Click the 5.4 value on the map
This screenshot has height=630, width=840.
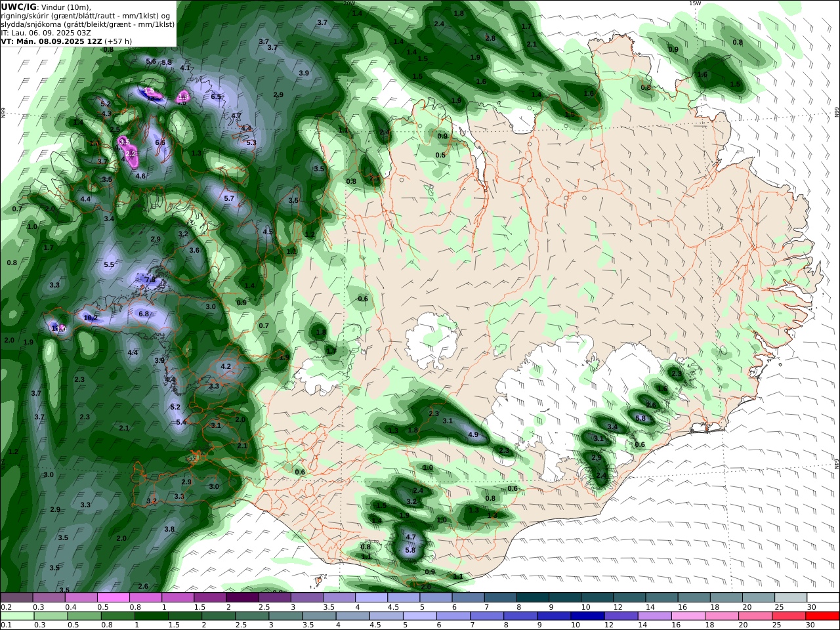coord(182,422)
